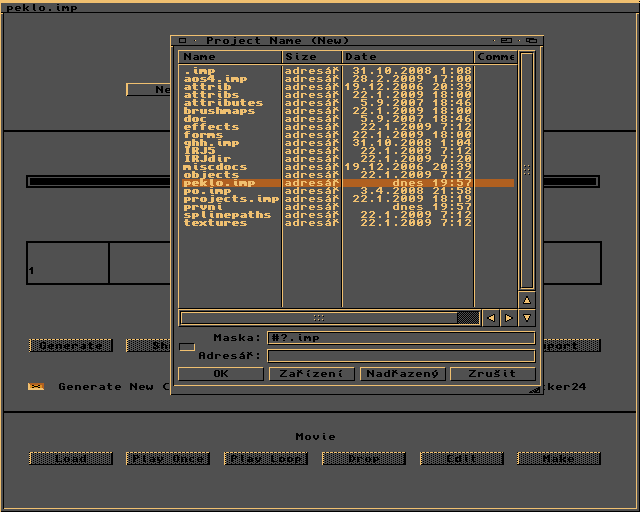Viewport: 640px width, 512px height.
Task: Click the Play Loop movie button
Action: [x=266, y=459]
